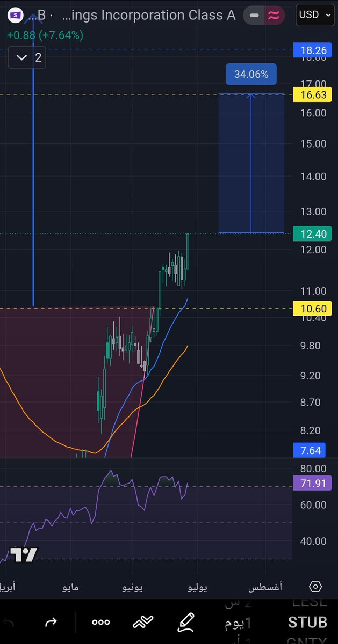This screenshot has width=338, height=644.
Task: Tap the redo arrow icon
Action: [x=51, y=623]
